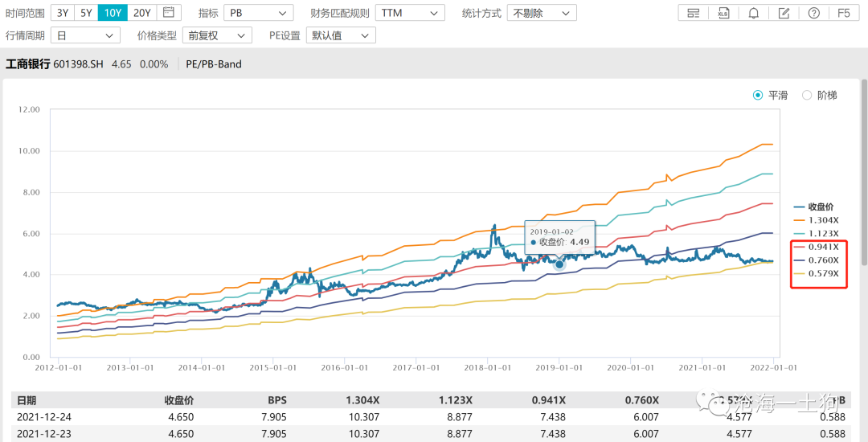Open the custom date calendar icon
The height and width of the screenshot is (442, 868).
(x=169, y=12)
